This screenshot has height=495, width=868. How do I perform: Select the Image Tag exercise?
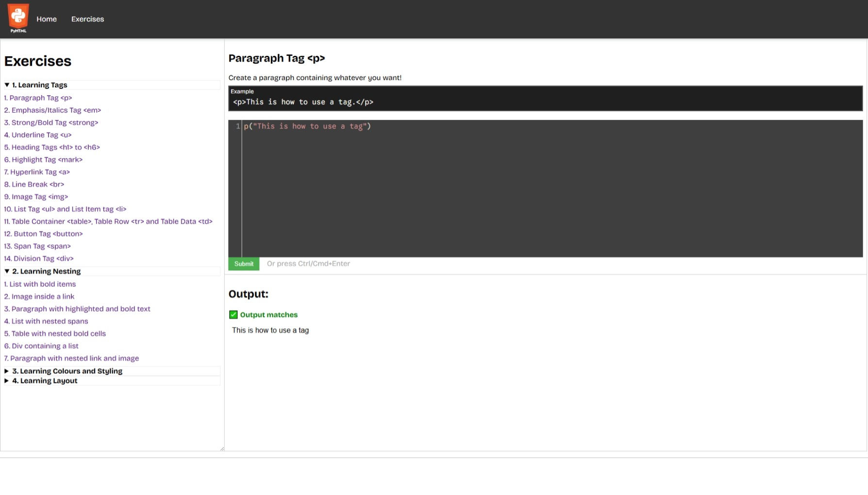pyautogui.click(x=36, y=197)
